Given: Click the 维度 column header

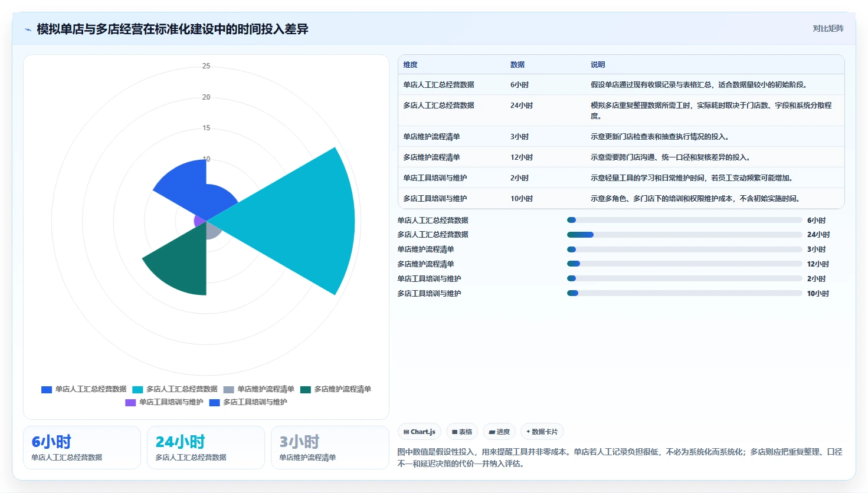Looking at the screenshot, I should click(411, 65).
